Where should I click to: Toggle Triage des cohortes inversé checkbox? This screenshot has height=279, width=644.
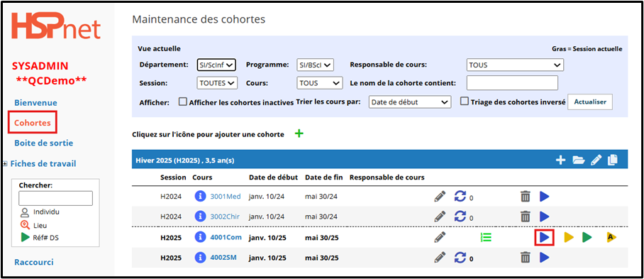coord(464,102)
